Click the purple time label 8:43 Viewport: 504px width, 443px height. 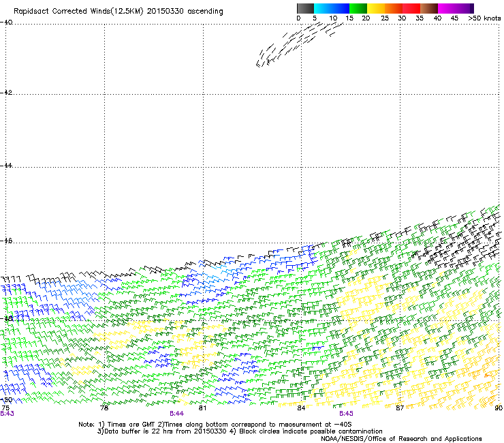[7, 414]
